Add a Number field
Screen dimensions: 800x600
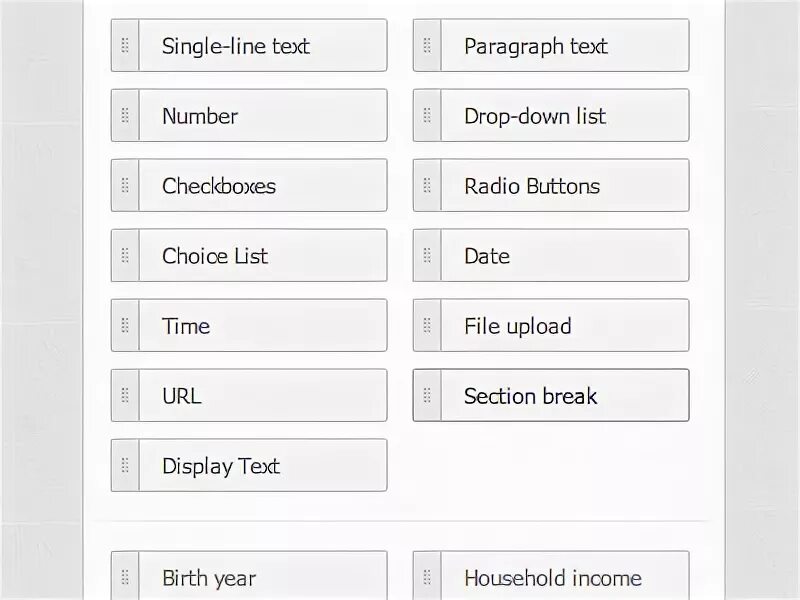point(261,116)
